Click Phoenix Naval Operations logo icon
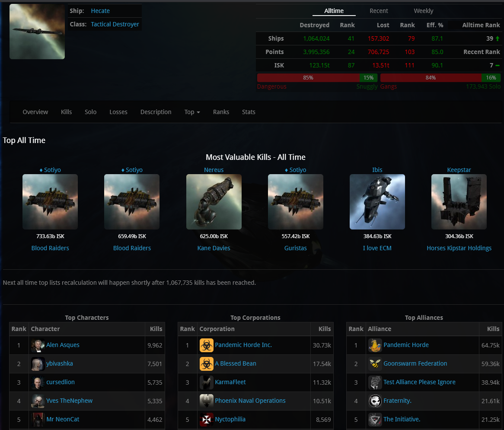Screen dimensions: 504x430 [207, 401]
